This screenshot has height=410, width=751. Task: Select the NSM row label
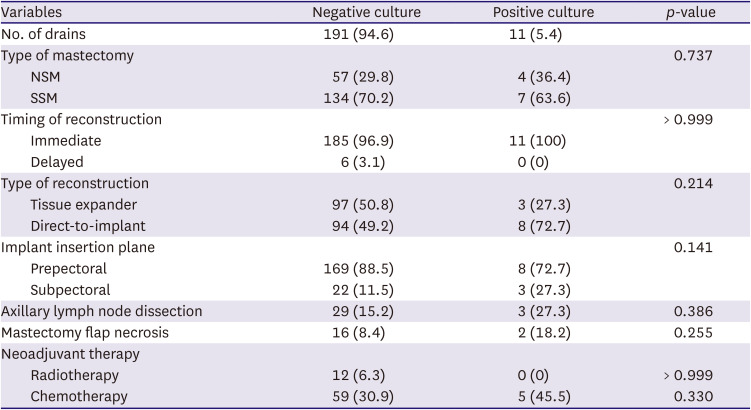(x=47, y=76)
